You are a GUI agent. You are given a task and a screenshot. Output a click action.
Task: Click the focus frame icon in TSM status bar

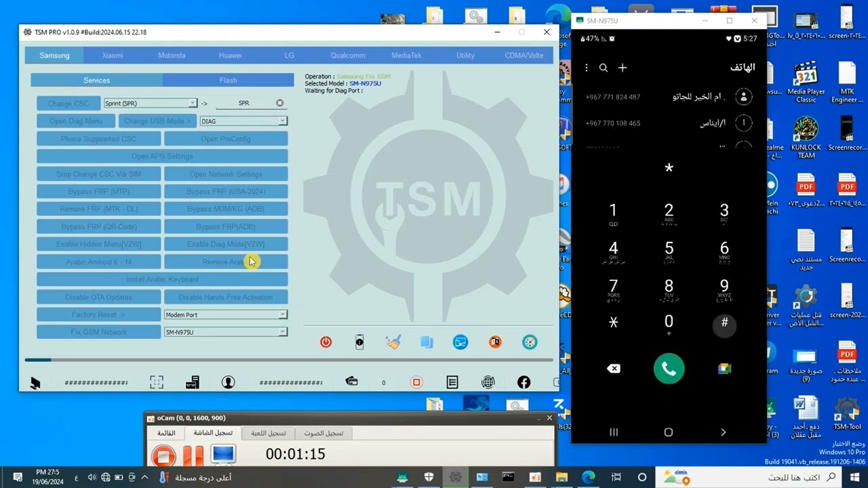coord(157,382)
